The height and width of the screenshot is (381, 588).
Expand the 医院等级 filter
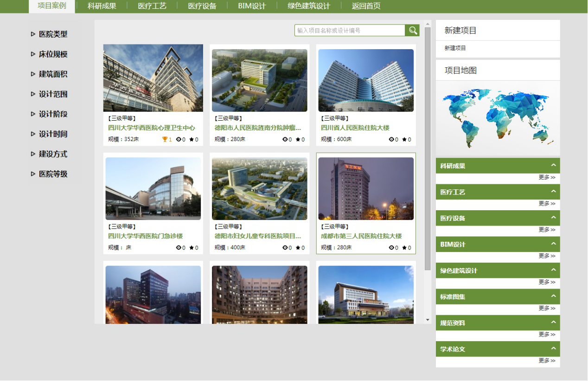[x=33, y=174]
